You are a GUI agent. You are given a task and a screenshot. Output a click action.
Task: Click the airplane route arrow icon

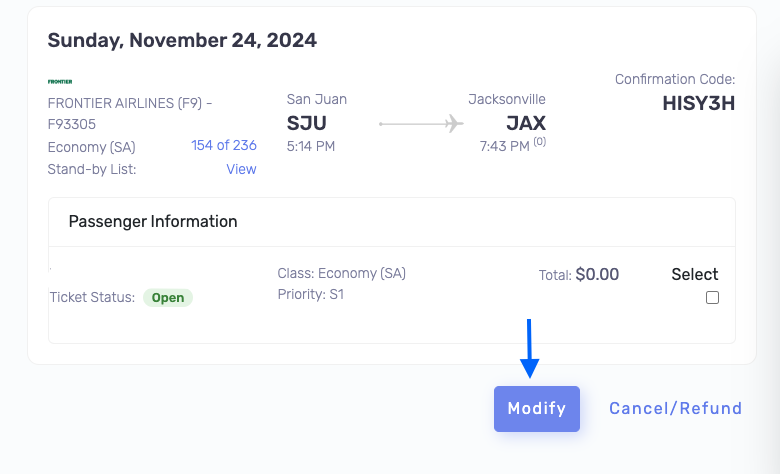pyautogui.click(x=421, y=123)
